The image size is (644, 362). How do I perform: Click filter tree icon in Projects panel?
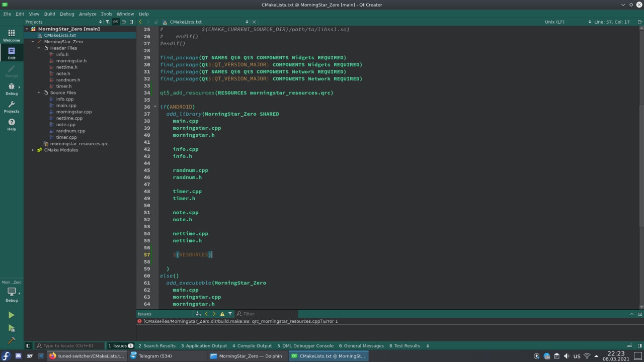click(x=107, y=22)
